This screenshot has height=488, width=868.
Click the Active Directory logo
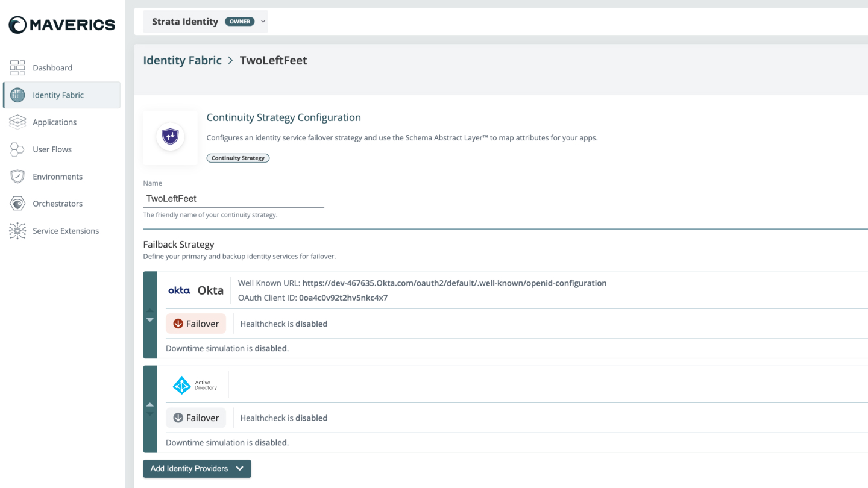195,385
